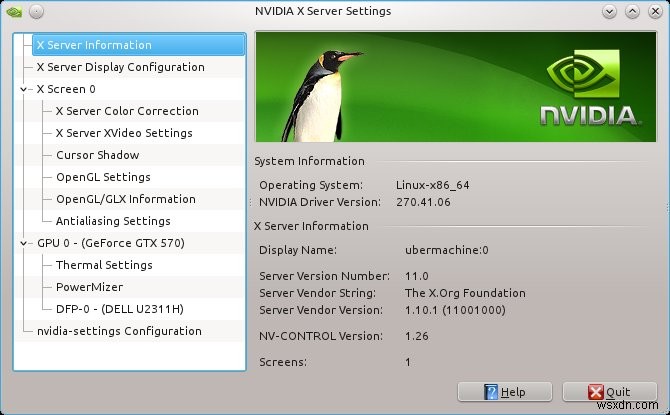The width and height of the screenshot is (670, 415).
Task: Click the question mark icon on Help button
Action: 491,392
